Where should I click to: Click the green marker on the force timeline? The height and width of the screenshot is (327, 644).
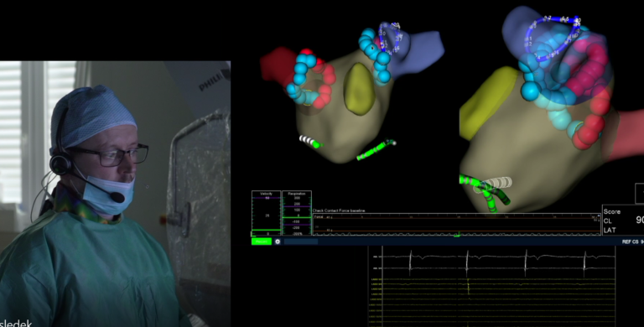click(x=457, y=236)
